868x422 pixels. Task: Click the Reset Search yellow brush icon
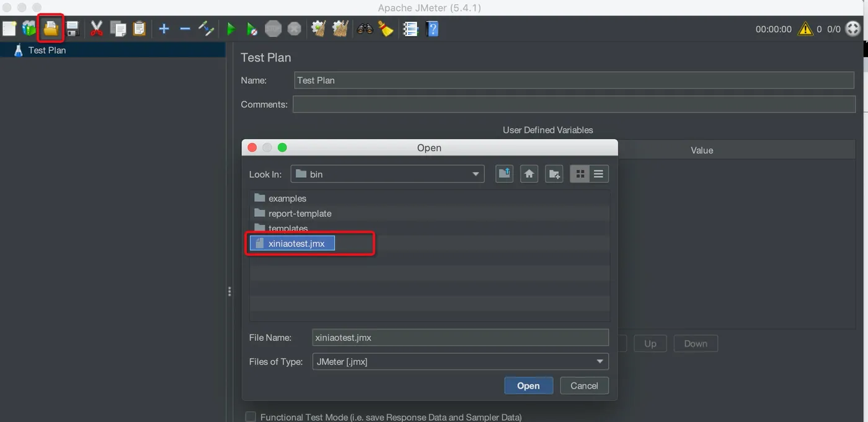point(386,29)
